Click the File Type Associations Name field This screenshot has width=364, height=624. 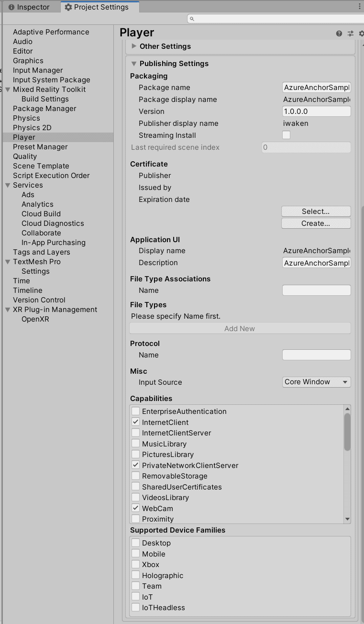(x=317, y=290)
